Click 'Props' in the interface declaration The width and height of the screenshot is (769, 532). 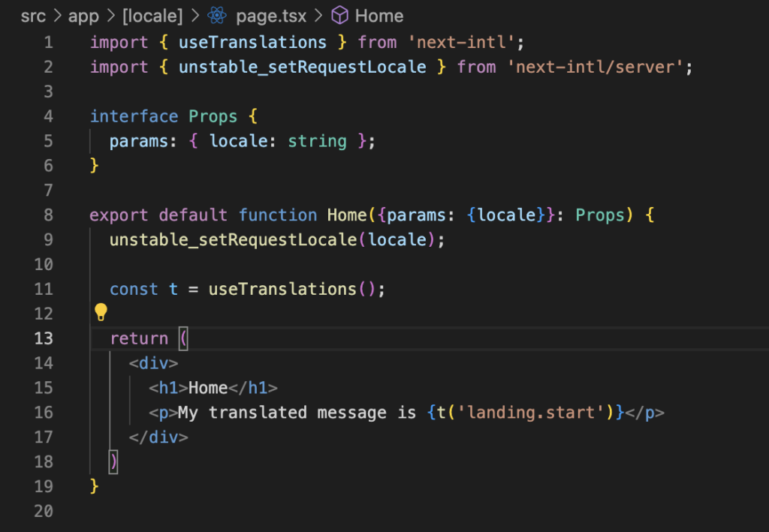(213, 116)
